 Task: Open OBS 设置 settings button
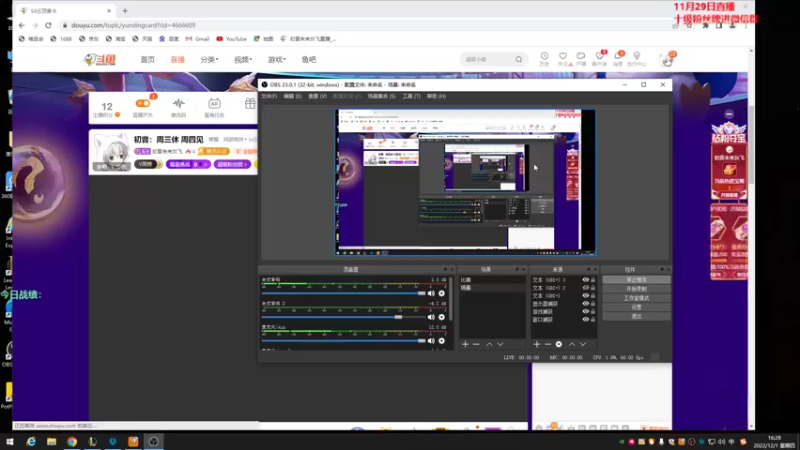click(636, 307)
